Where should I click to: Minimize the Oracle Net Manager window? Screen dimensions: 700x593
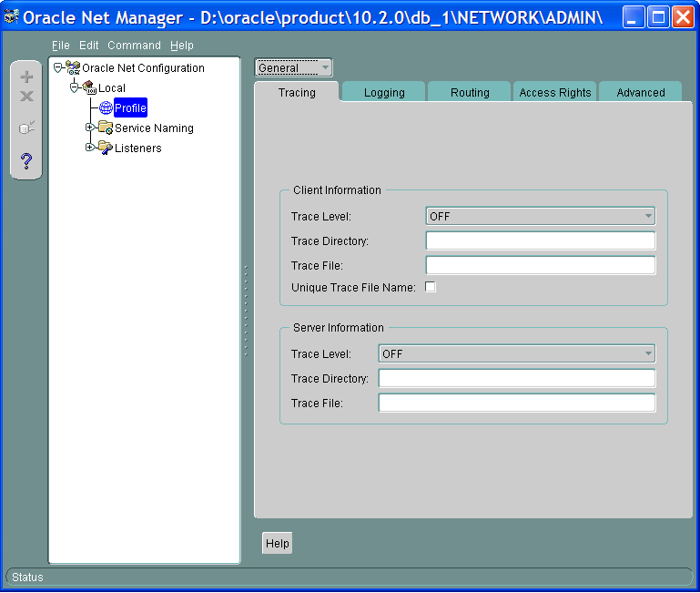click(x=633, y=17)
